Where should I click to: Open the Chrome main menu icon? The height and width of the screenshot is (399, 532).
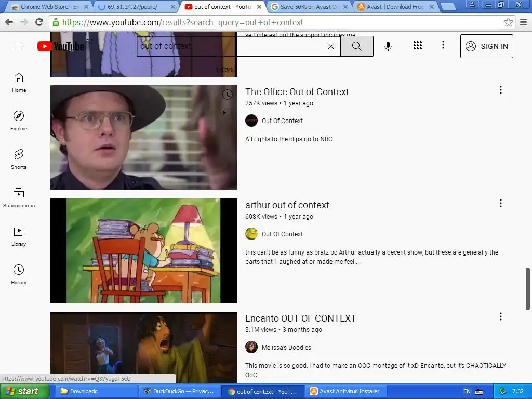524,22
